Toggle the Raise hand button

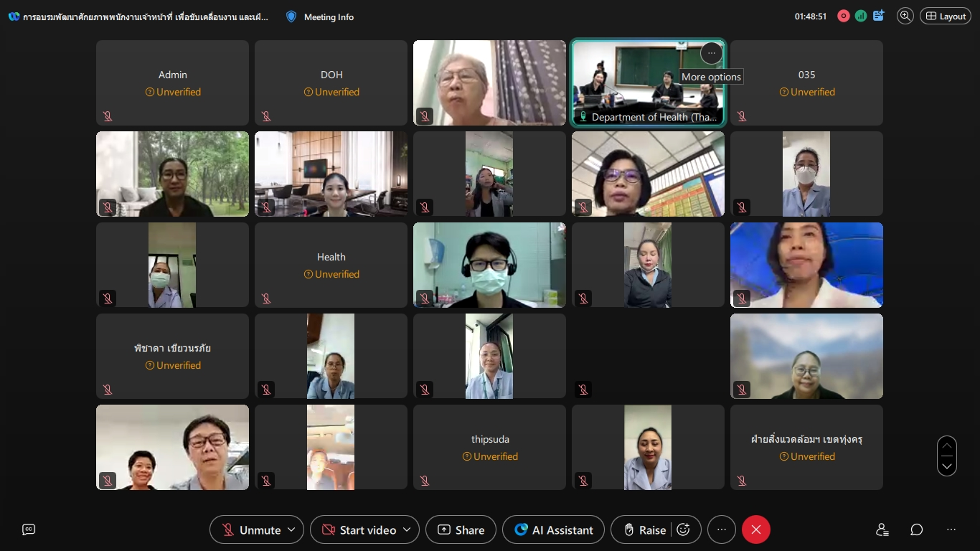(644, 529)
